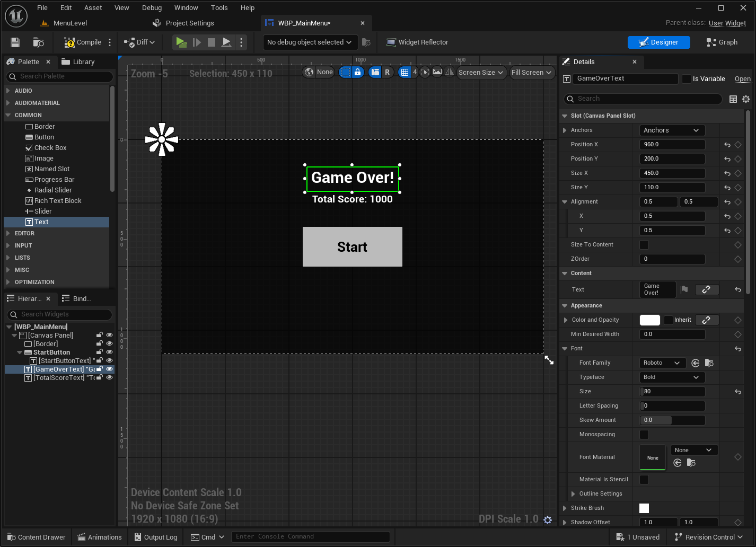The height and width of the screenshot is (547, 756).
Task: Toggle the Inherit color checkbox
Action: 669,320
